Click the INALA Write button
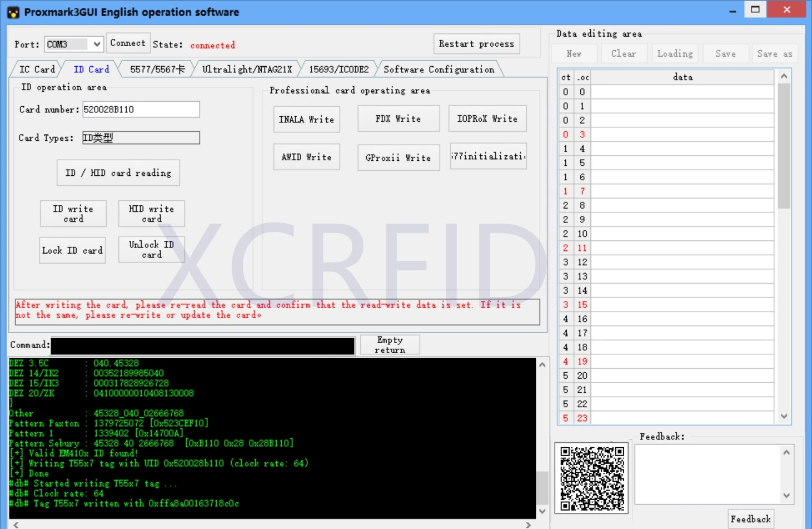812x529 pixels. tap(306, 120)
